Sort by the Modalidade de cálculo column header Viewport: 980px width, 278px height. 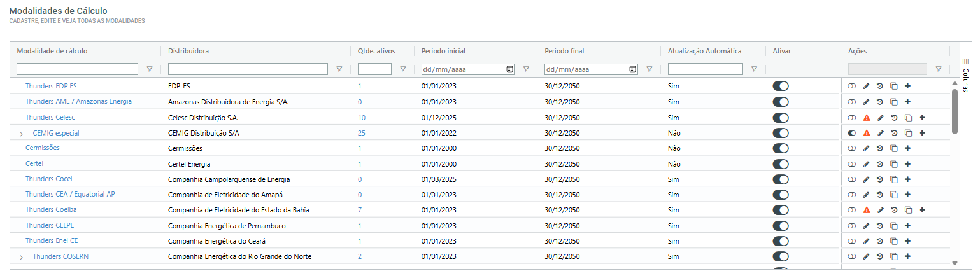(x=52, y=51)
